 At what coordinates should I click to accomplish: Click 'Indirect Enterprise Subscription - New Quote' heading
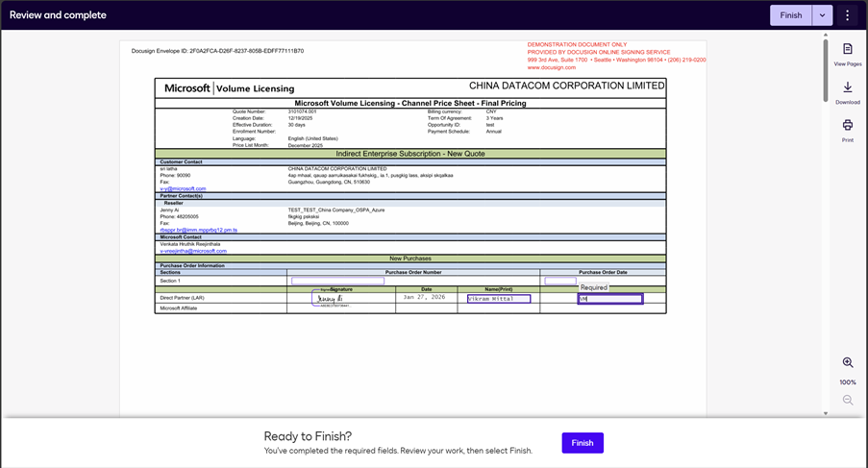coord(410,154)
